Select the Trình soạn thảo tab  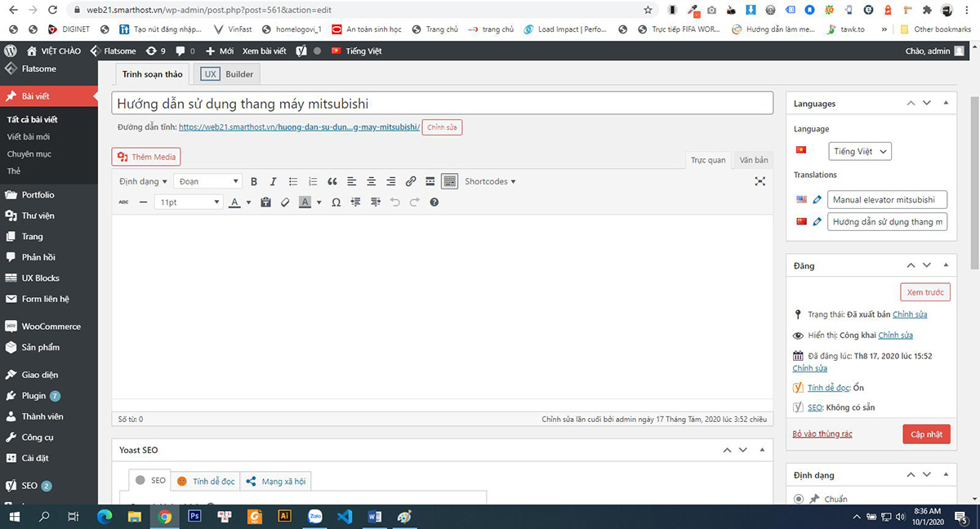tap(153, 74)
